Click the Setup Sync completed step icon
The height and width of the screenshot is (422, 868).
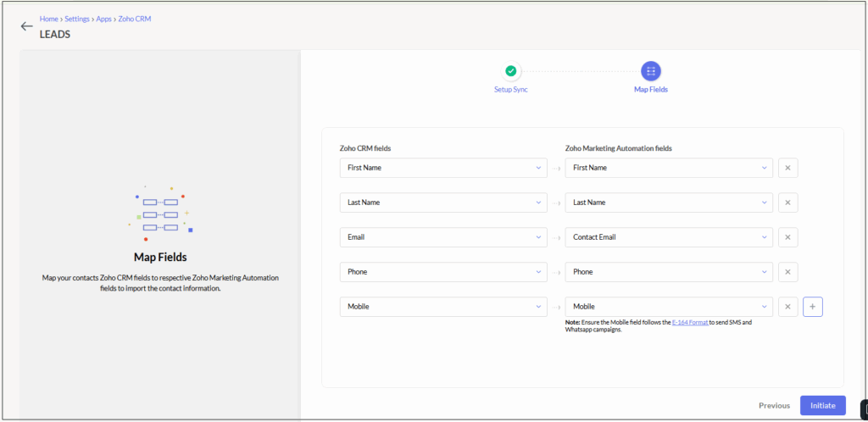[510, 72]
